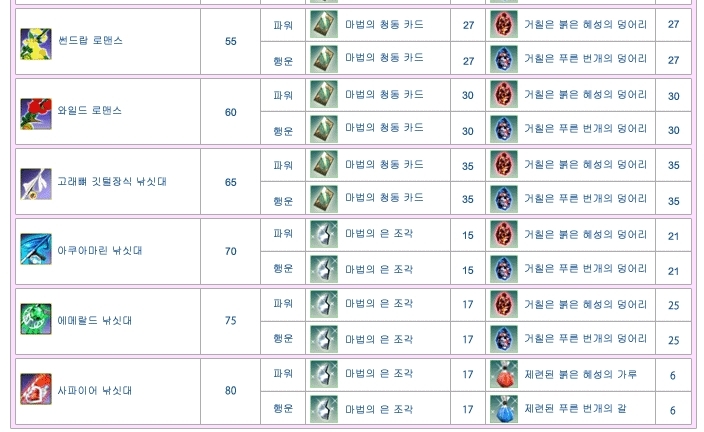
Task: Open the 썬드람 로맨스 item name
Action: (90, 42)
